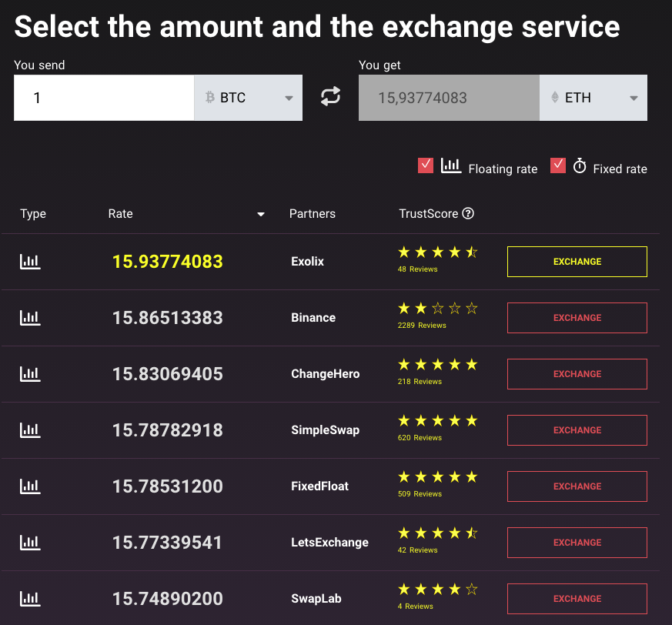
Task: Click EXCHANGE button for FixedFloat
Action: pyautogui.click(x=577, y=486)
